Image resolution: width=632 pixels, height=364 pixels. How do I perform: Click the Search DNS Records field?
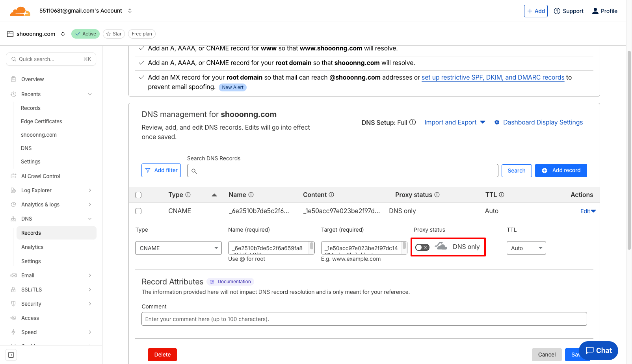tap(343, 171)
